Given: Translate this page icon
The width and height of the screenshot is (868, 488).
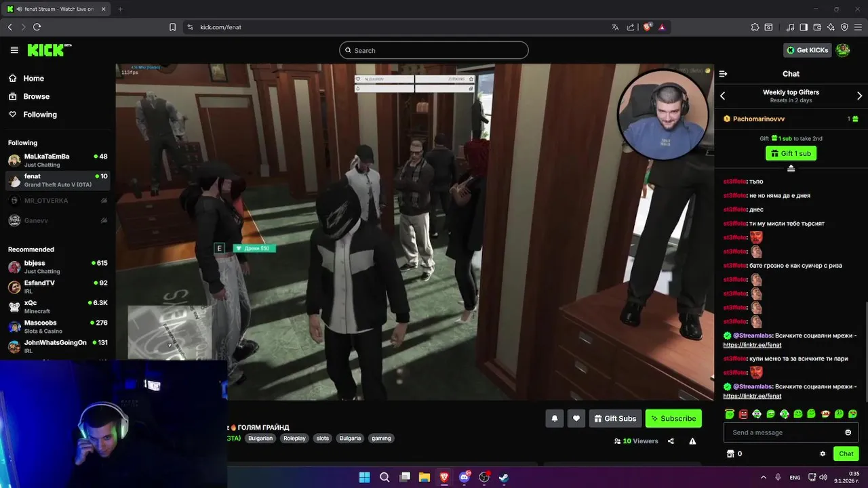Looking at the screenshot, I should tap(615, 27).
